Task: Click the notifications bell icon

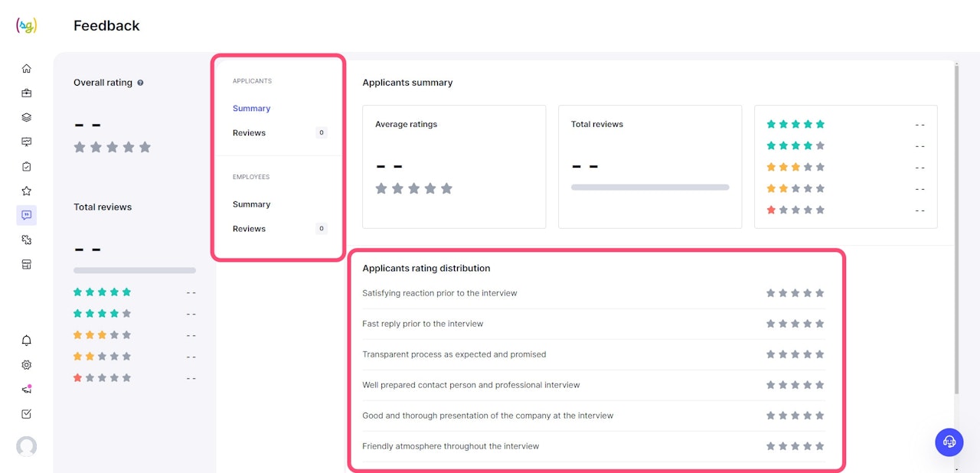Action: pyautogui.click(x=27, y=341)
